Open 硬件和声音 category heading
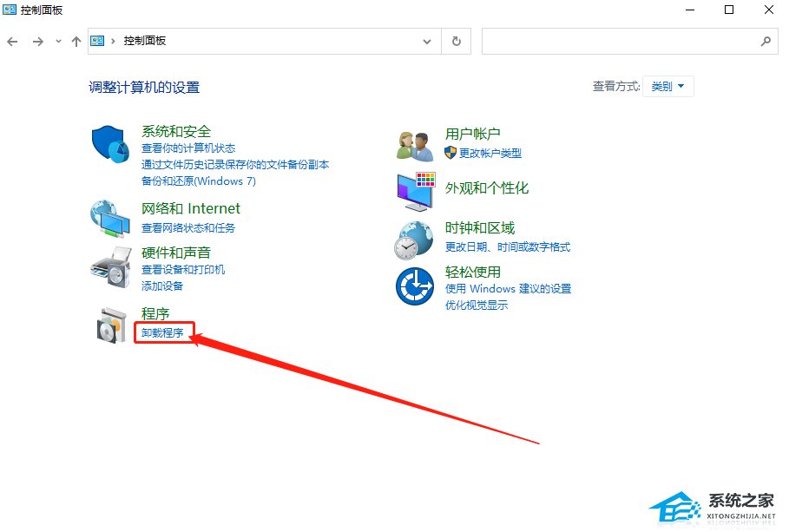Viewport: 789px width, 532px height. click(176, 253)
